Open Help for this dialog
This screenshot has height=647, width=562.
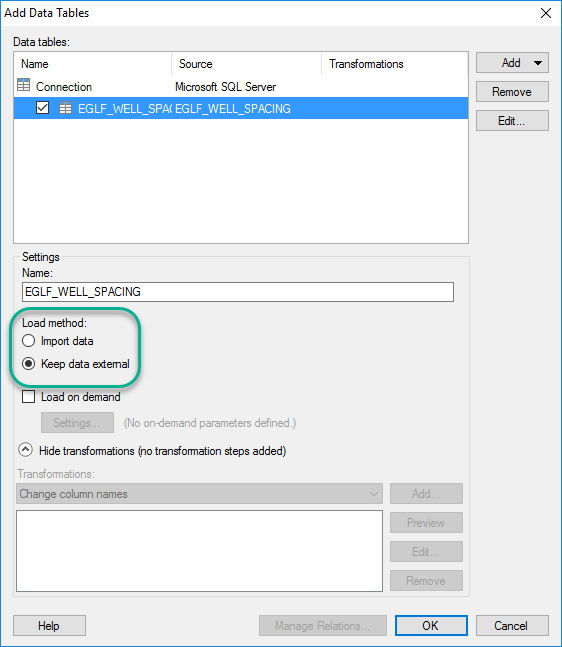(50, 626)
